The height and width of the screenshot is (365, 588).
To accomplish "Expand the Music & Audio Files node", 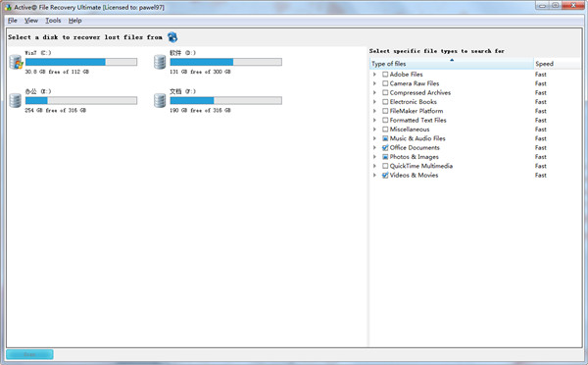I will pyautogui.click(x=374, y=138).
